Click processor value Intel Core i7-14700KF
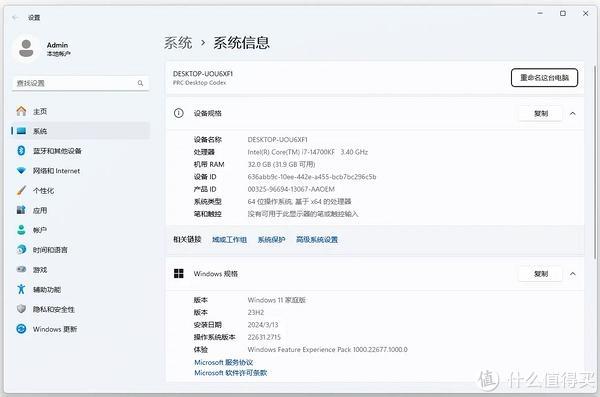This screenshot has width=600, height=397. click(x=308, y=152)
